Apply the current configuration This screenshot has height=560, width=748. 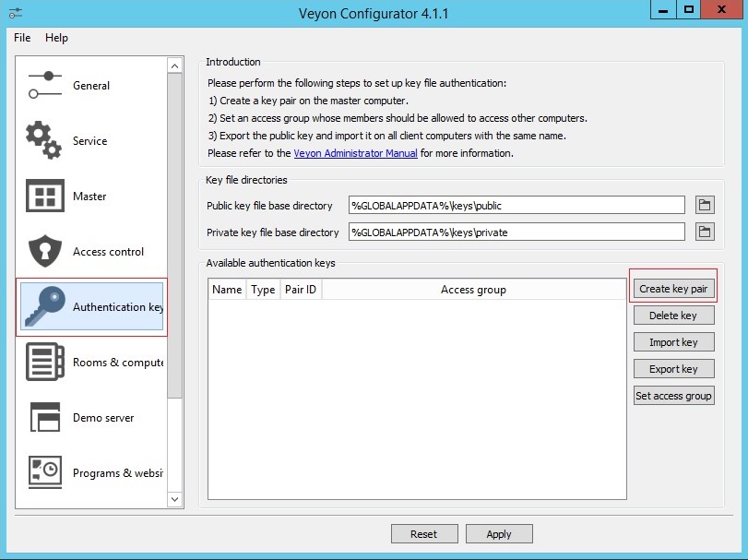click(499, 533)
